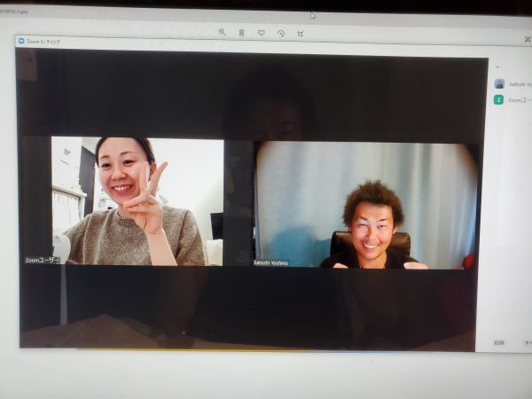This screenshot has width=532, height=399.
Task: Delete the photo with the trash icon
Action: point(241,33)
